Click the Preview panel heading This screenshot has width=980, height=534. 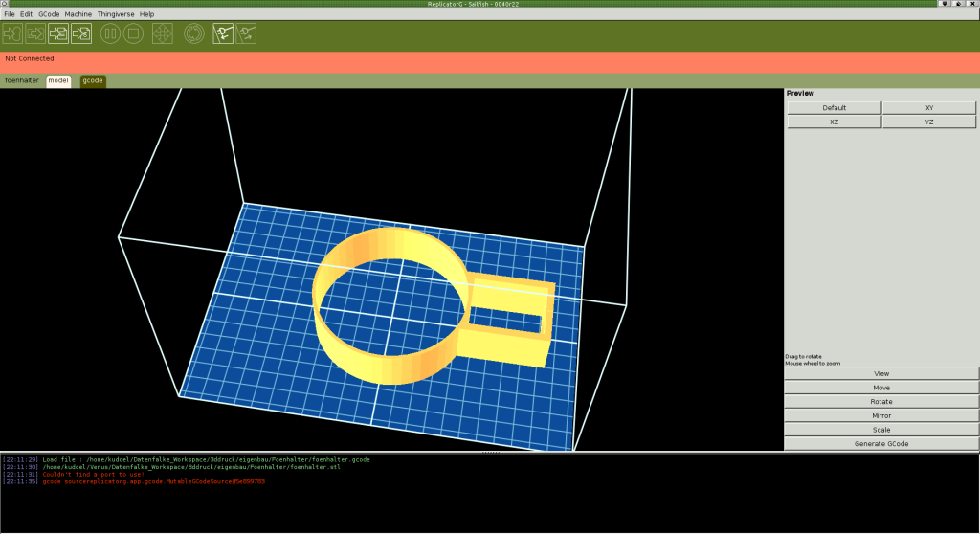pos(800,93)
